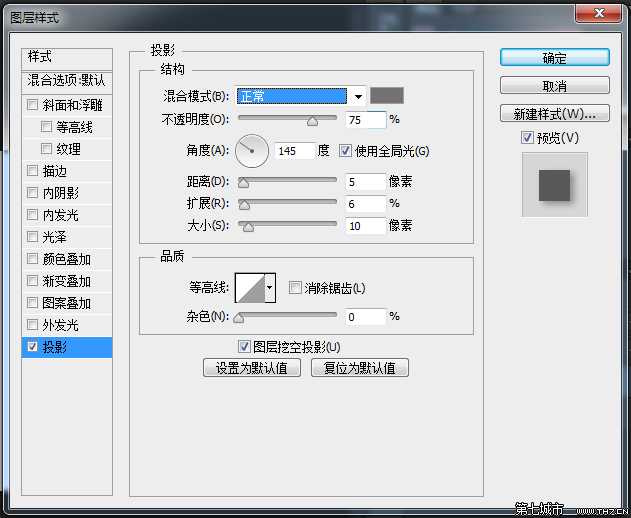Open the 颜色叠加 settings row
Viewport: 631px width, 518px height.
[67, 259]
